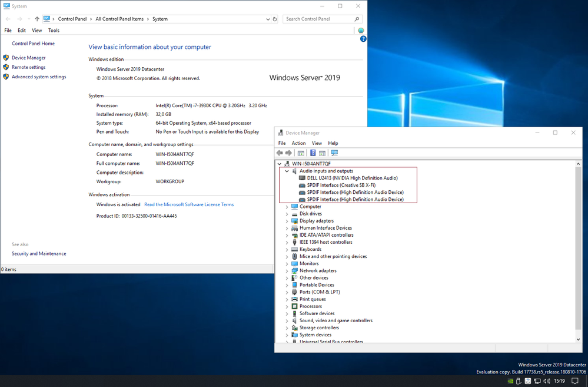
Task: Open volume speaker icon in taskbar
Action: coord(546,381)
